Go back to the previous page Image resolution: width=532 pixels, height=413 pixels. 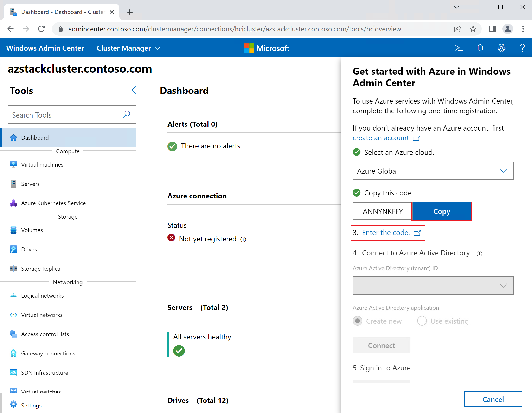(x=11, y=29)
